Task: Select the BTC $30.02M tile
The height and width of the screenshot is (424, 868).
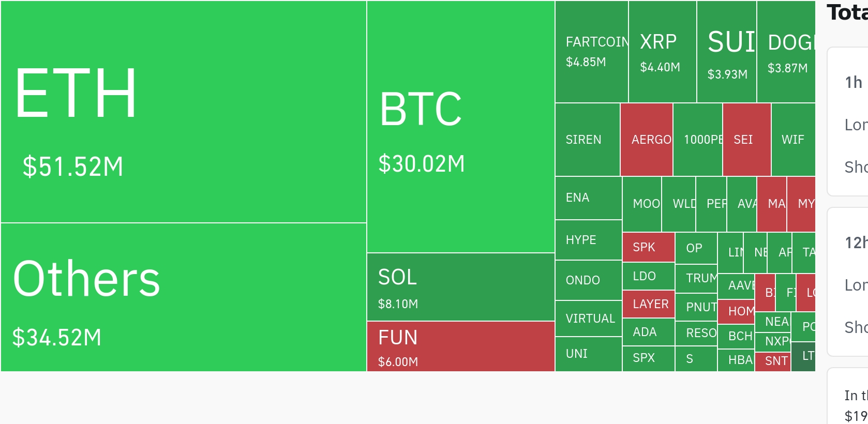Action: click(461, 127)
